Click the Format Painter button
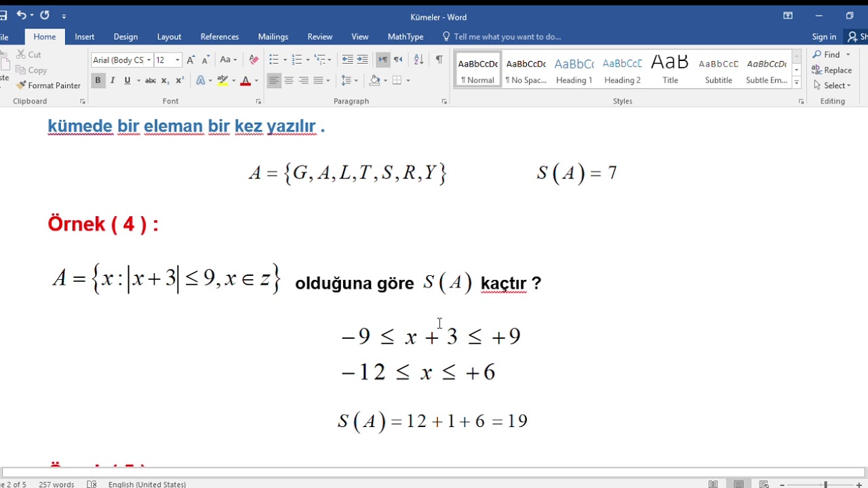Viewport: 868px width, 488px height. pos(48,85)
